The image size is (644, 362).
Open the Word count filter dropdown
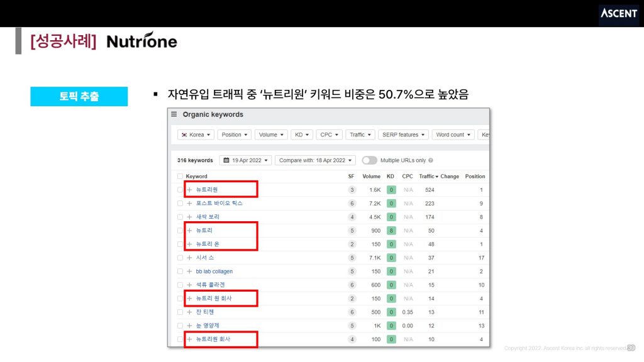click(453, 134)
